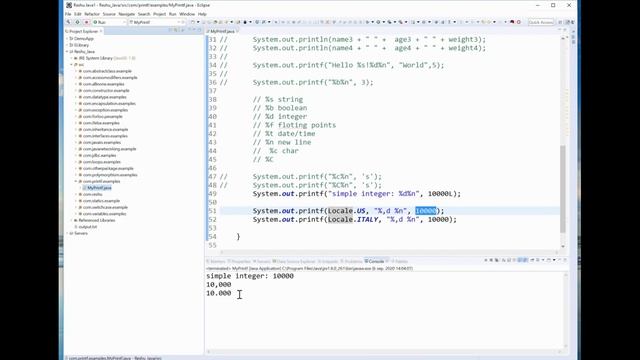Expand the Library project node
Screen dimensions: 640x360
67,45
